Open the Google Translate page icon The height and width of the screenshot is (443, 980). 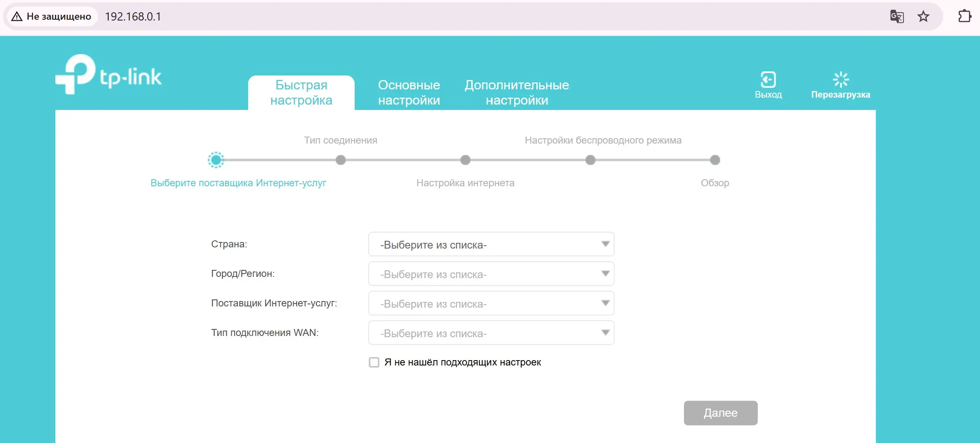(897, 16)
